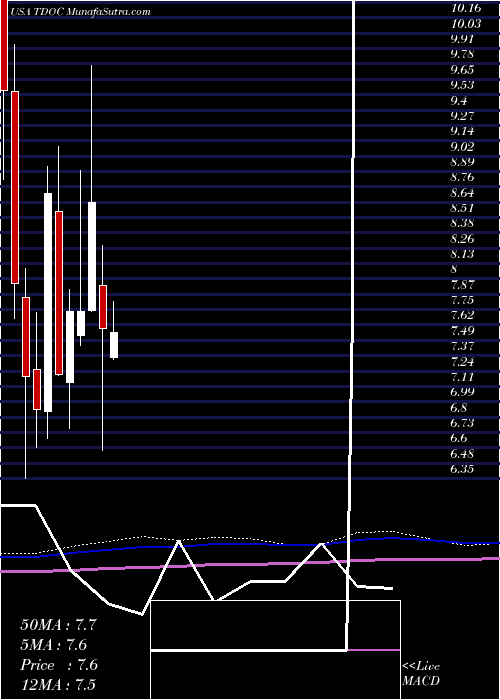Click the 8.38 price axis label
Viewport: 500px width, 700px height.
(462, 224)
